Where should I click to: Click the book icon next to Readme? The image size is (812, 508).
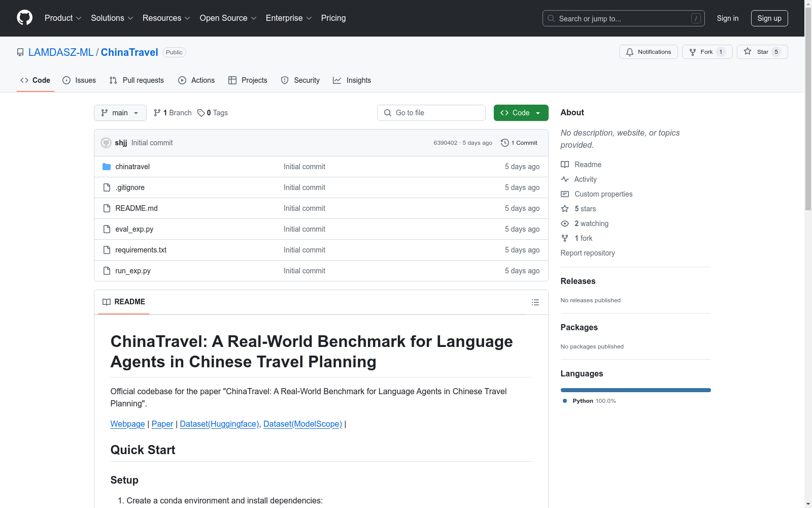tap(565, 165)
